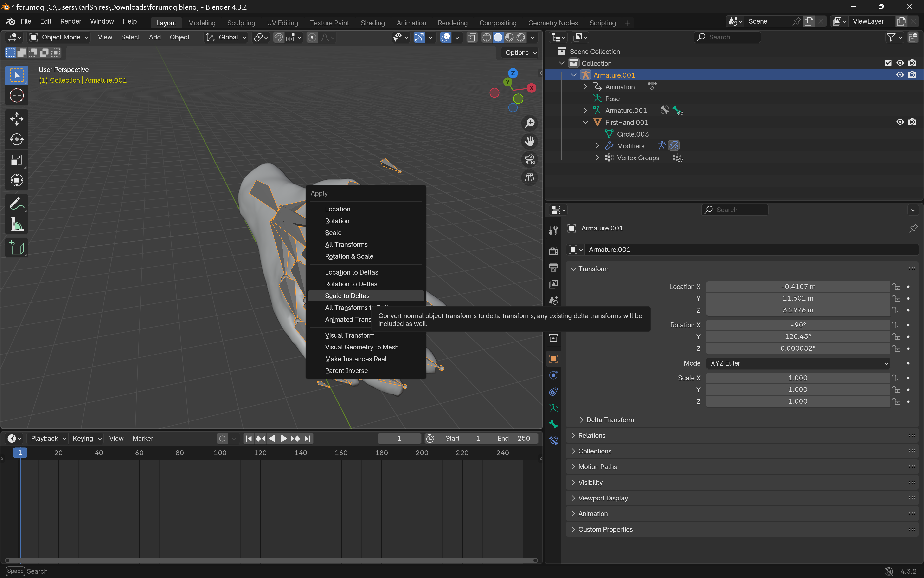
Task: Hide FirstHand.001 in viewport via eye icon
Action: click(900, 122)
